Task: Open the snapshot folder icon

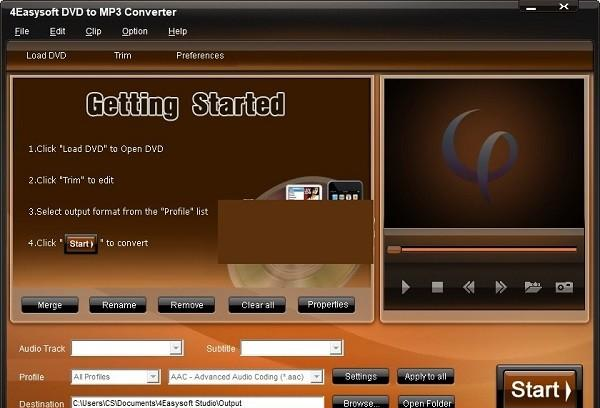Action: [533, 287]
